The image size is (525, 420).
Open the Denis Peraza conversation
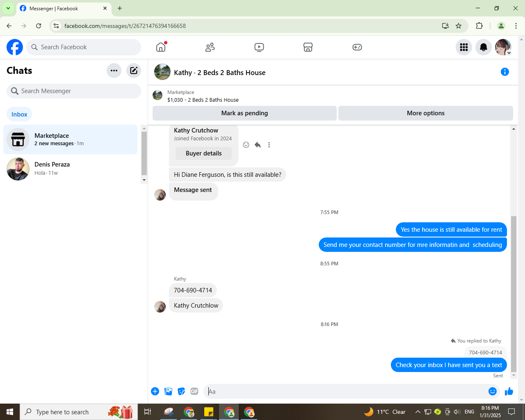[x=71, y=169]
